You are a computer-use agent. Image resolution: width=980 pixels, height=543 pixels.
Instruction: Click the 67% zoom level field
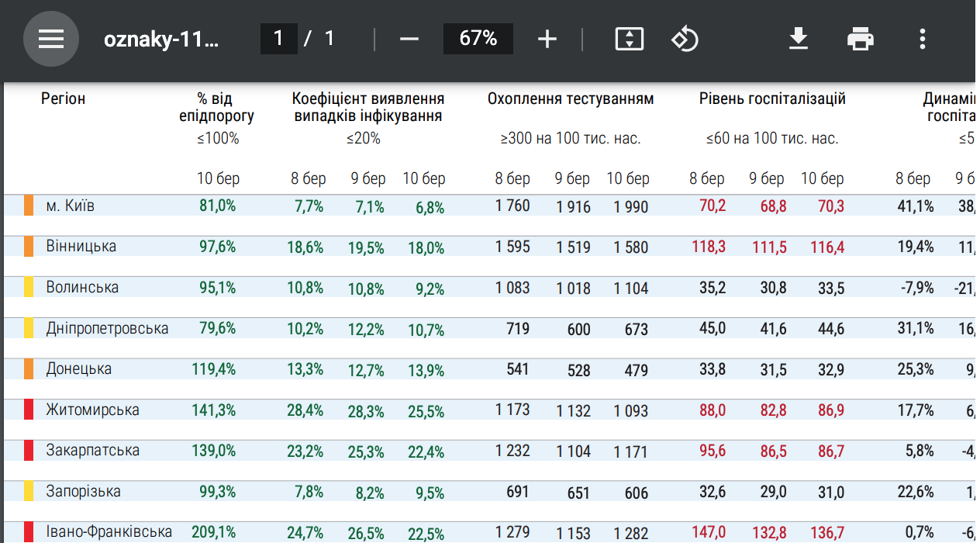478,39
